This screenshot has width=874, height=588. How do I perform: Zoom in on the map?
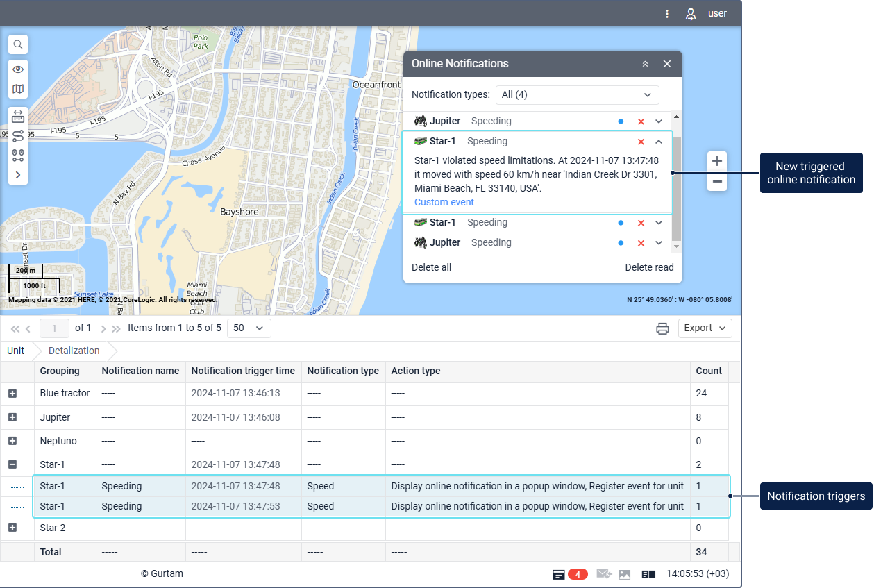(x=717, y=162)
